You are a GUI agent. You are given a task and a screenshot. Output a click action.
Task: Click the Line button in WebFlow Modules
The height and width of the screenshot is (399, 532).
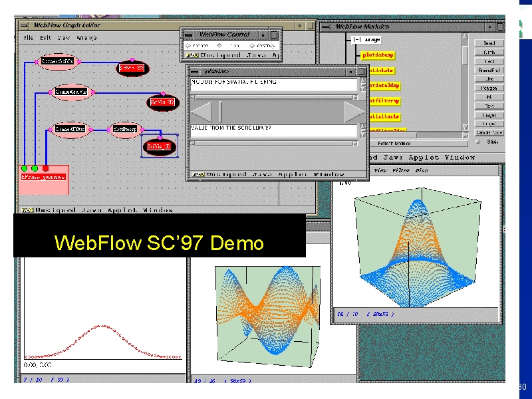click(489, 79)
